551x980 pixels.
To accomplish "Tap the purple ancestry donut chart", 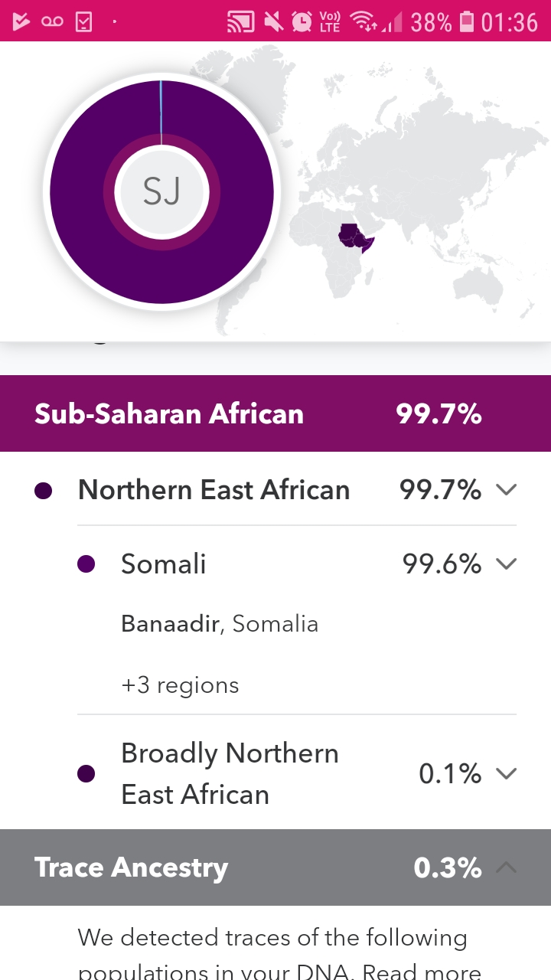I will point(161,191).
